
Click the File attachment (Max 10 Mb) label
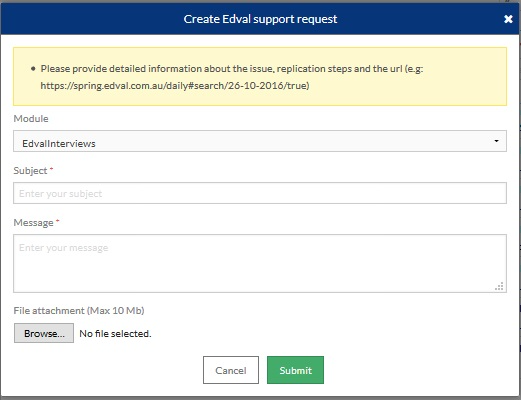(x=79, y=311)
